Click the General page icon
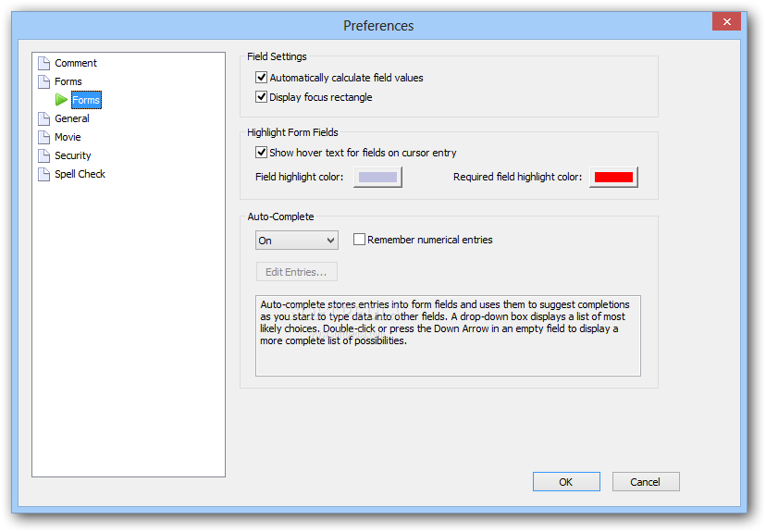The image size is (766, 532). (44, 118)
